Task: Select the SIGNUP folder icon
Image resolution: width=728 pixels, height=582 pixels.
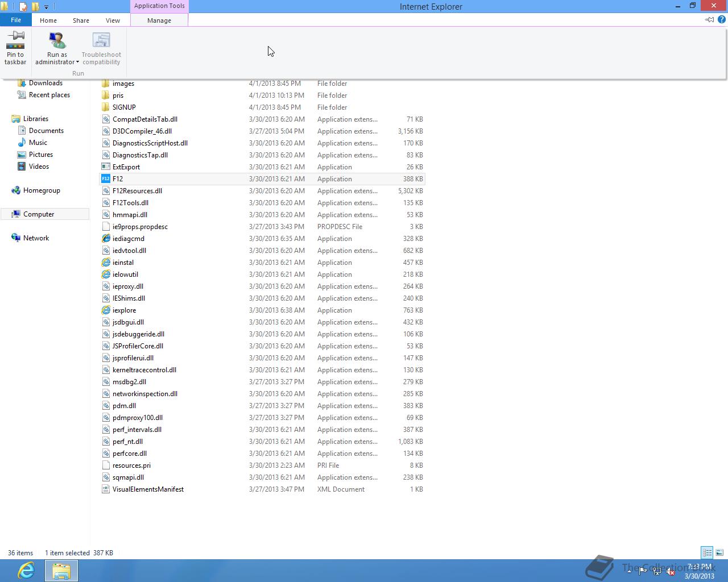Action: (x=106, y=107)
